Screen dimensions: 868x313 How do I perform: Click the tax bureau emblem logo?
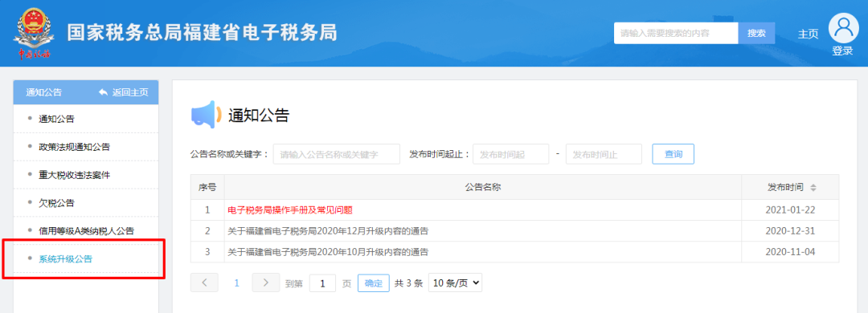coord(34,33)
